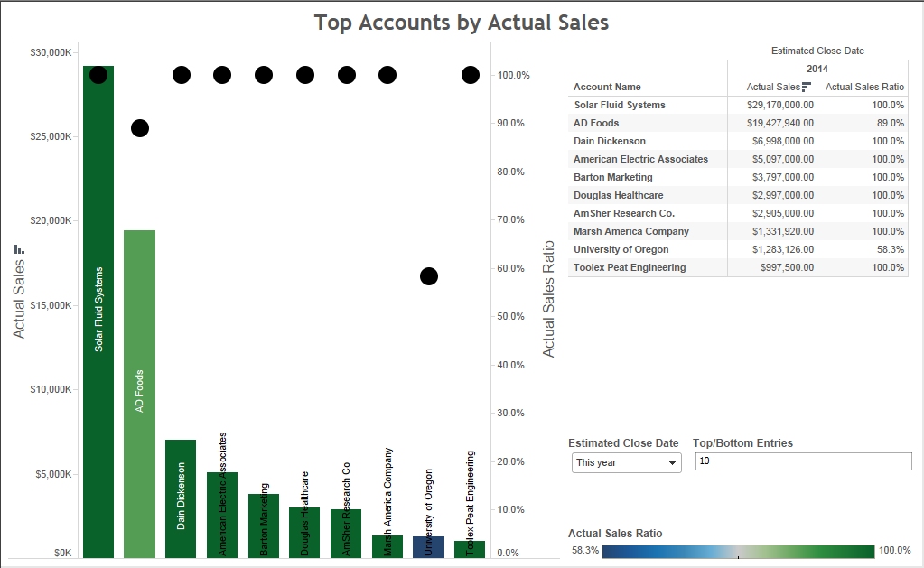Click Marsh America Company in the table
This screenshot has width=924, height=568.
pyautogui.click(x=631, y=231)
